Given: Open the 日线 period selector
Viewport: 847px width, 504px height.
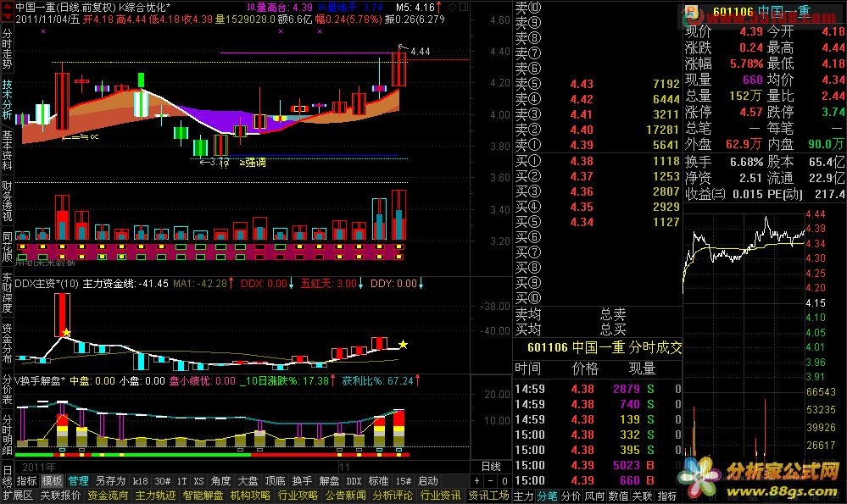Looking at the screenshot, I should click(x=491, y=466).
